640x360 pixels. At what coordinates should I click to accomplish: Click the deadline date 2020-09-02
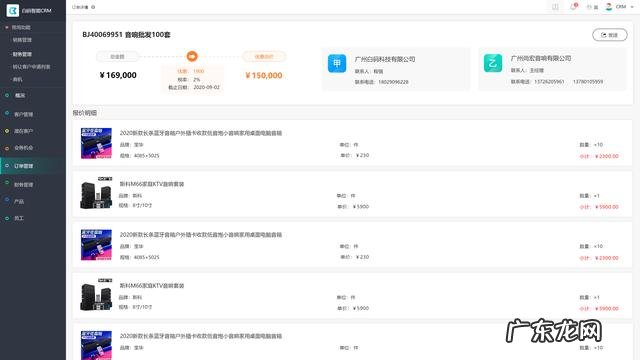pyautogui.click(x=207, y=87)
